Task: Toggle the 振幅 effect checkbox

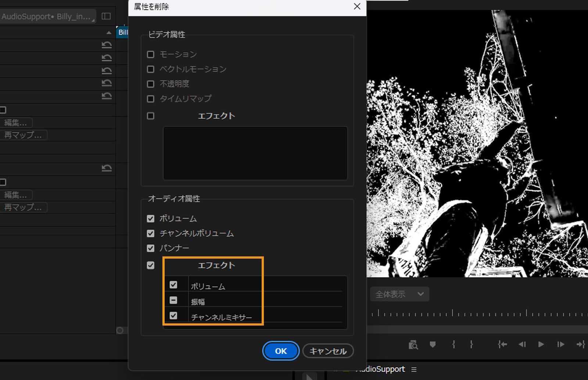Action: pos(173,300)
